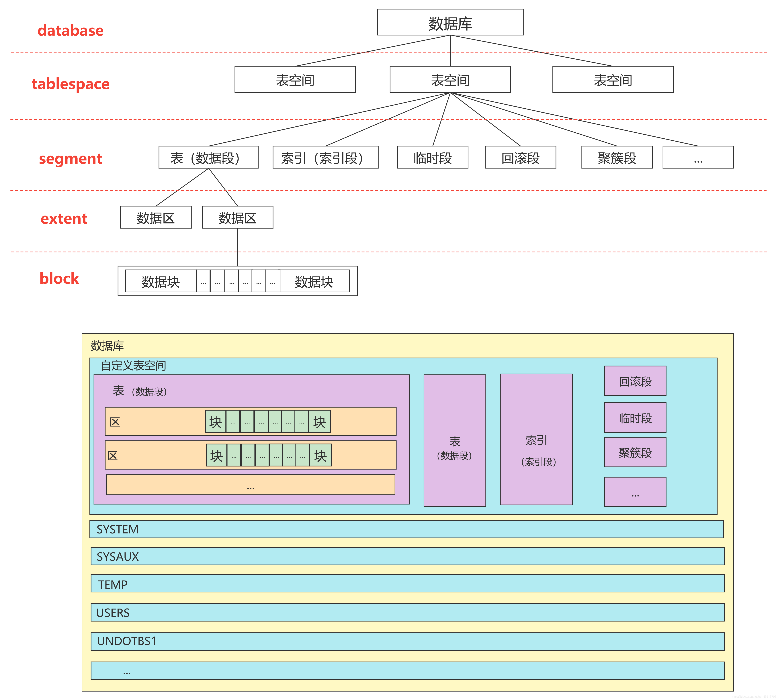Select the 表空间 box that branches into segments

point(450,79)
